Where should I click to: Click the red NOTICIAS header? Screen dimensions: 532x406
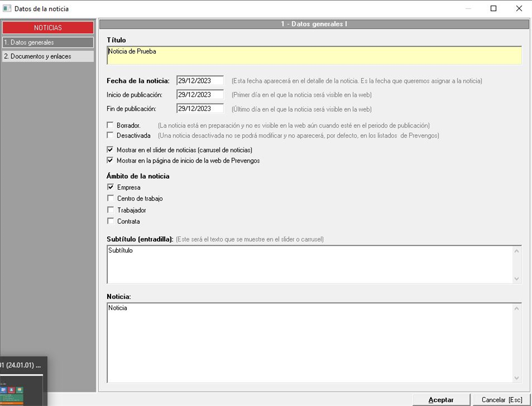(48, 28)
